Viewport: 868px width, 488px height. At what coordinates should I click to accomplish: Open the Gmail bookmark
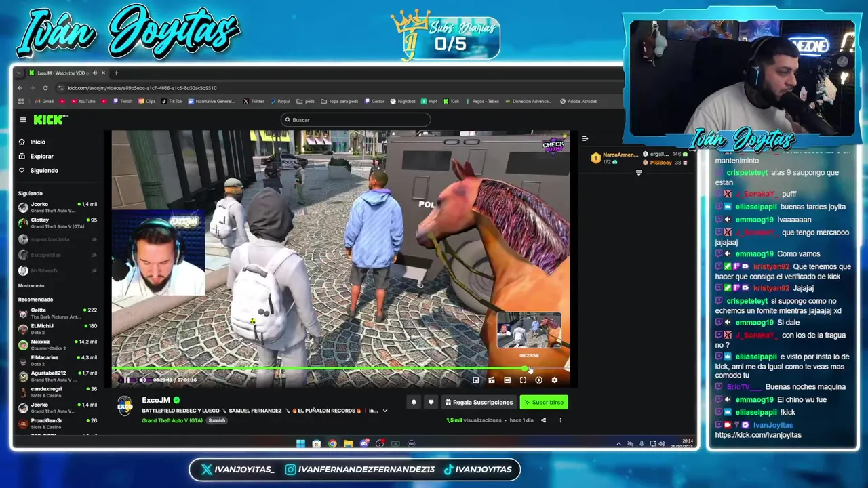(43, 102)
